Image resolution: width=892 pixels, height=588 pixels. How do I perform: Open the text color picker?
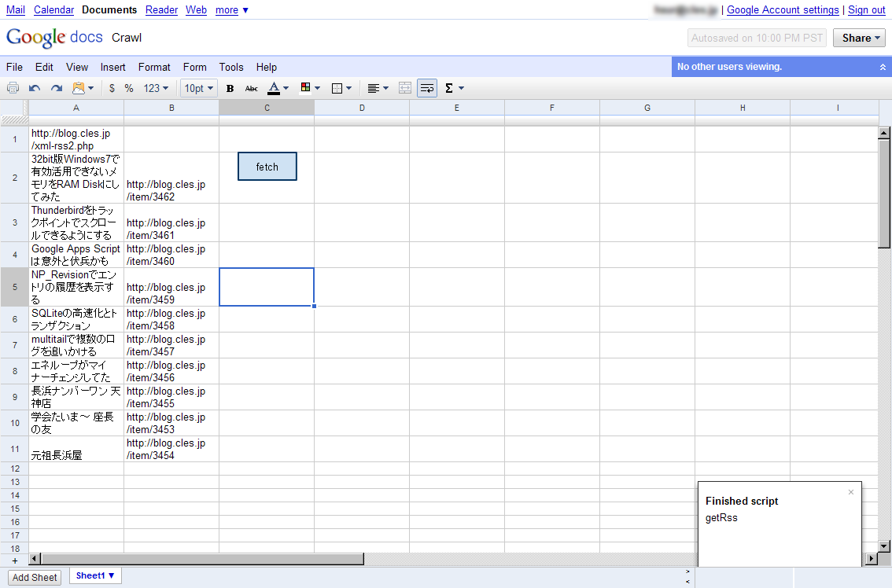(278, 88)
